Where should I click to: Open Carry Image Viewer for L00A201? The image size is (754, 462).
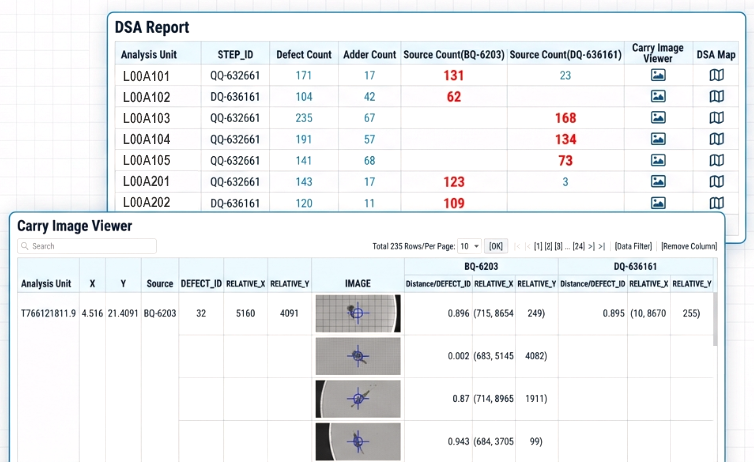[657, 182]
